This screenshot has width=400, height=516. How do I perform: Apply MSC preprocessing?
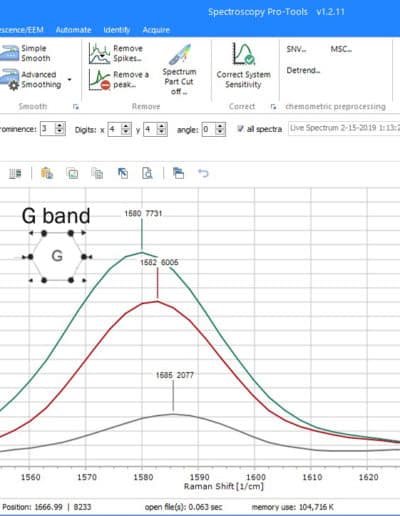point(341,49)
